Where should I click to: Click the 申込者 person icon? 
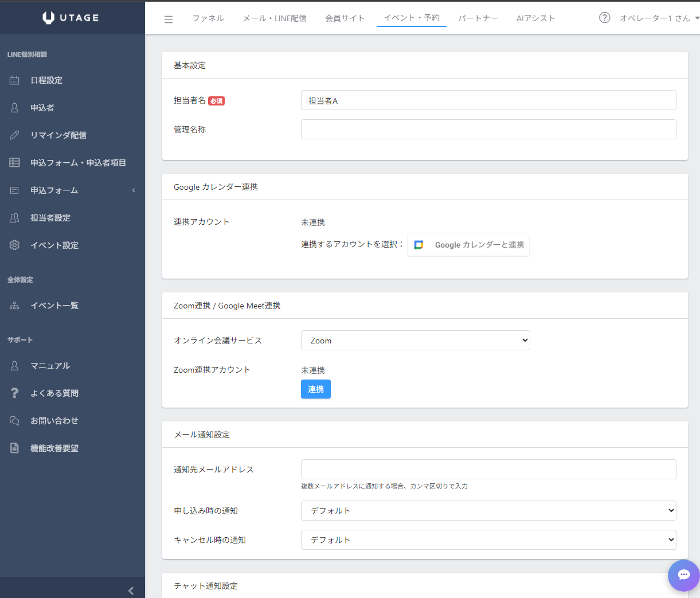[x=14, y=108]
